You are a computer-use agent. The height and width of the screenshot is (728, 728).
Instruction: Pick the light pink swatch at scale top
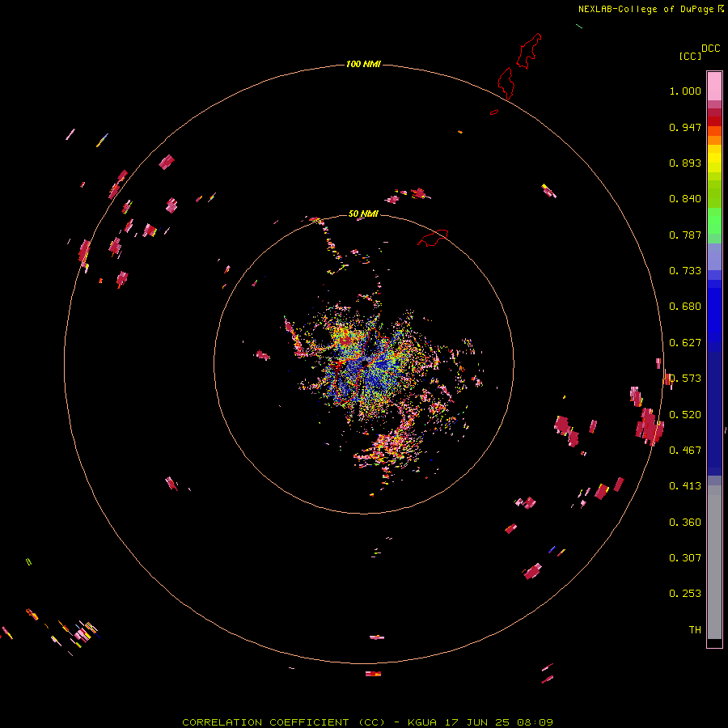click(714, 87)
